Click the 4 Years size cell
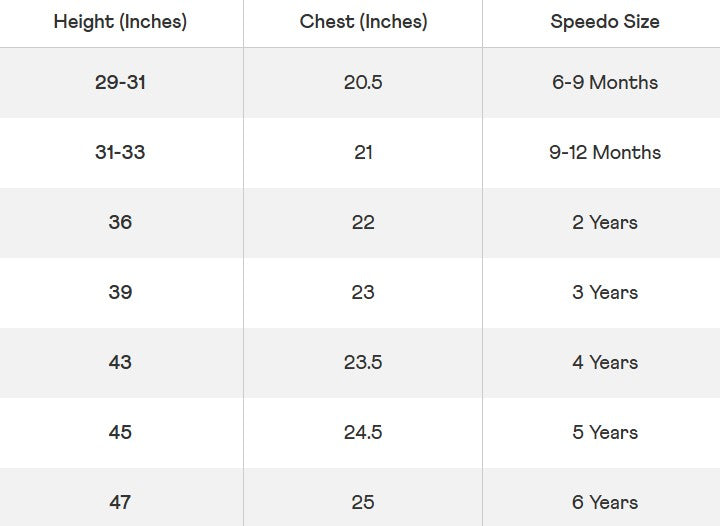This screenshot has width=720, height=526. [x=604, y=362]
